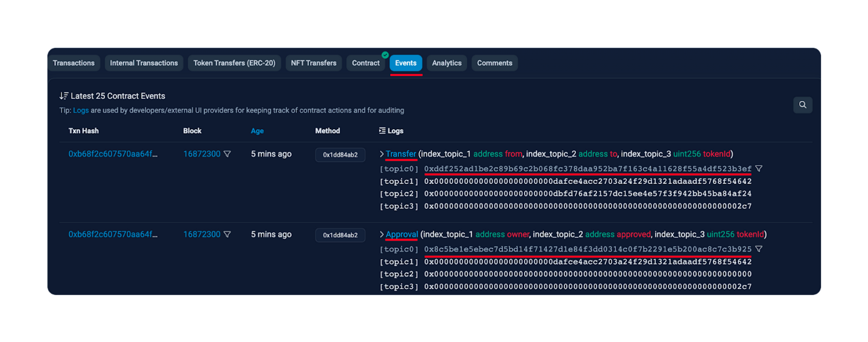Click filter icon next to first block 16872300
This screenshot has height=342, width=868.
coord(227,154)
